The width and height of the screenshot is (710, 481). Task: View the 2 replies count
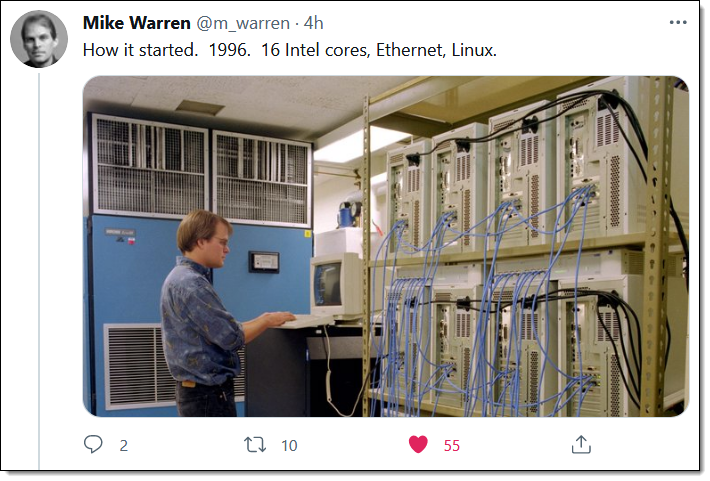(124, 446)
